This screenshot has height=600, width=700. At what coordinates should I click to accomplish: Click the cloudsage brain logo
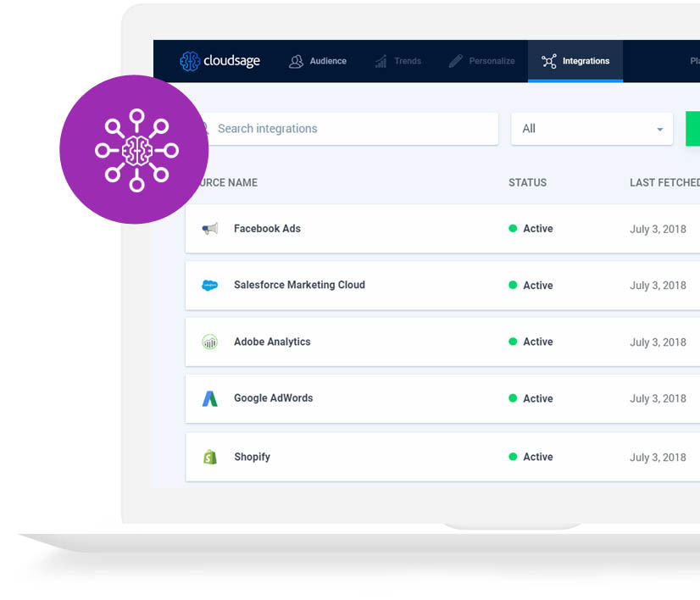[x=189, y=61]
